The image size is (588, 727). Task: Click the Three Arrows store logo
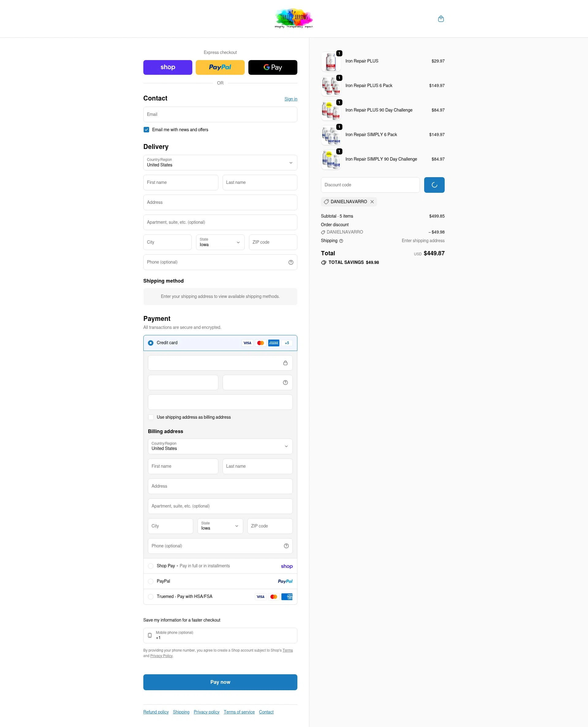[x=293, y=18]
